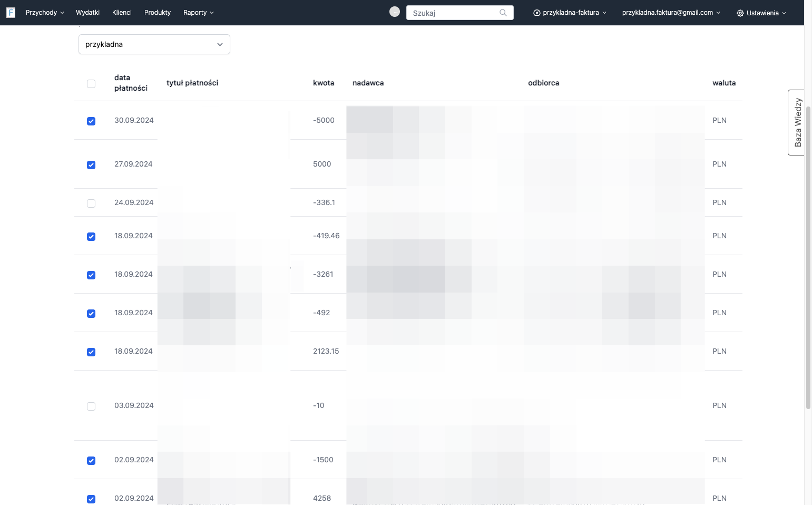The width and height of the screenshot is (812, 505).
Task: Open the przykladna.faktura@gmail.com user dropdown
Action: 671,13
